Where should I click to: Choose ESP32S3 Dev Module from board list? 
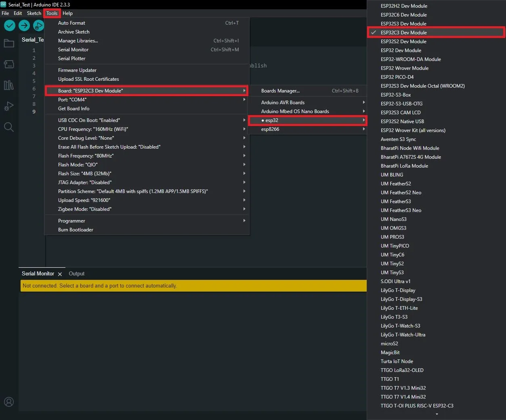[x=403, y=24]
